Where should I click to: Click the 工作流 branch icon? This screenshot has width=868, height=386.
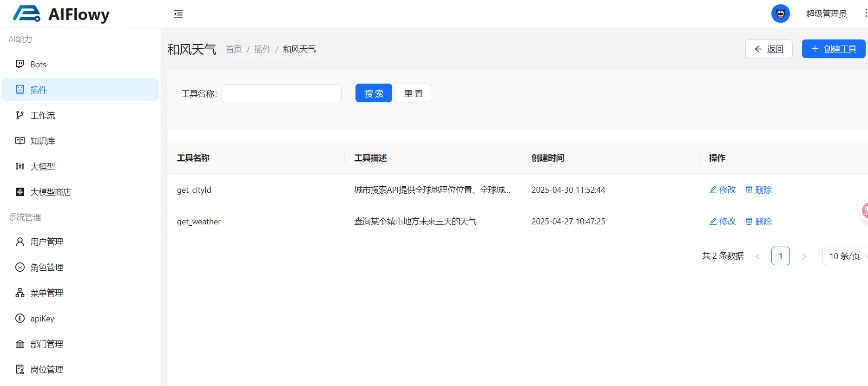(20, 115)
